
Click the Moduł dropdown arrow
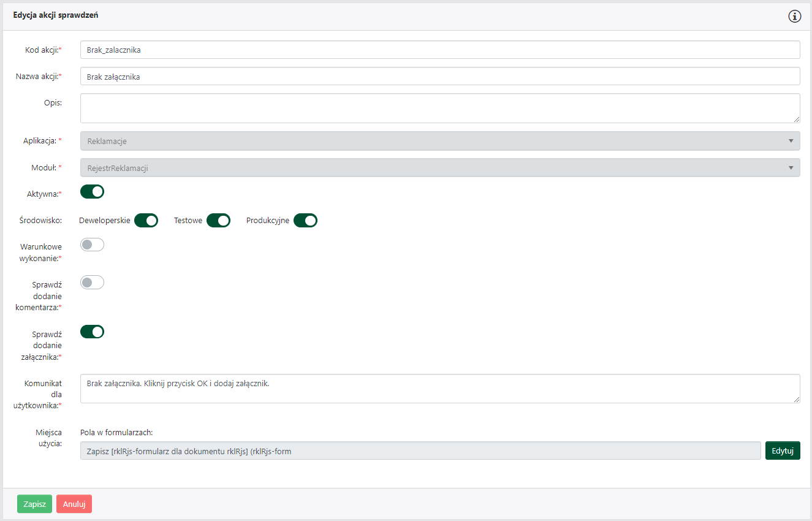click(791, 167)
